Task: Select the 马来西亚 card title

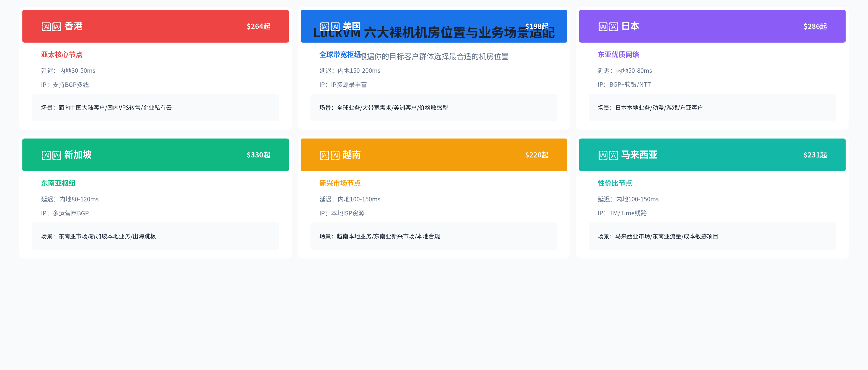Action: (639, 155)
